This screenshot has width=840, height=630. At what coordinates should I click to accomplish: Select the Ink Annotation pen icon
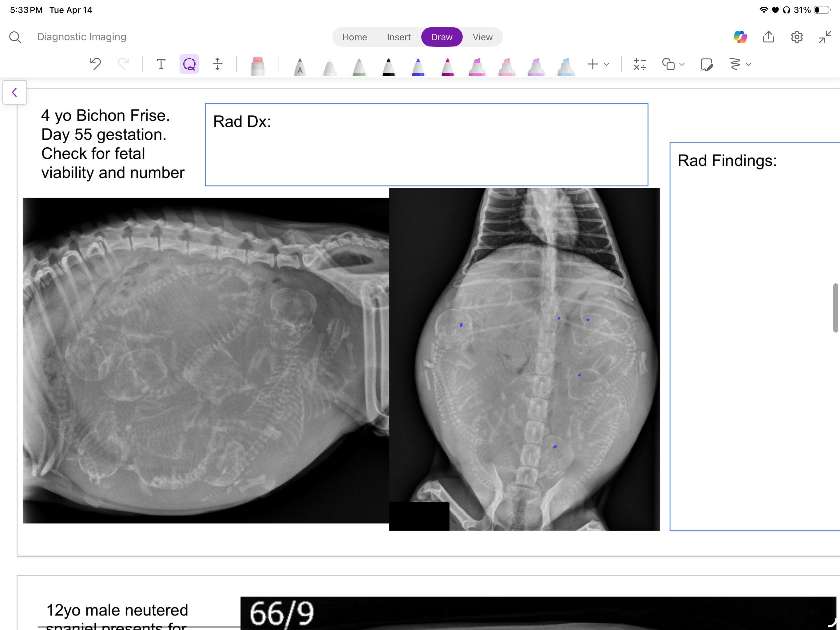(706, 65)
